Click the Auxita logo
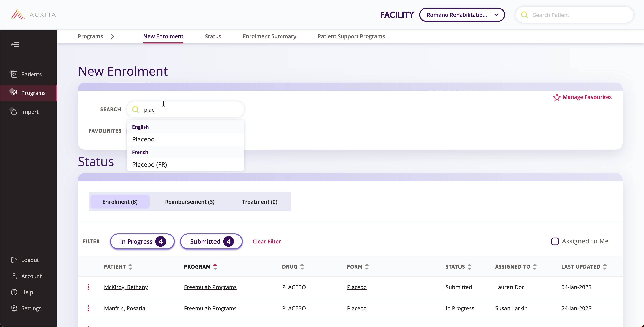 click(33, 14)
